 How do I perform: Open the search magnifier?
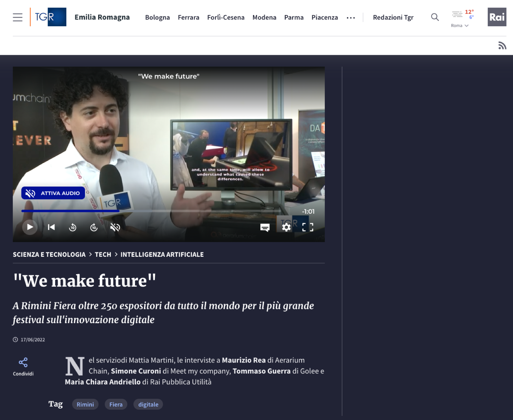[x=435, y=17]
